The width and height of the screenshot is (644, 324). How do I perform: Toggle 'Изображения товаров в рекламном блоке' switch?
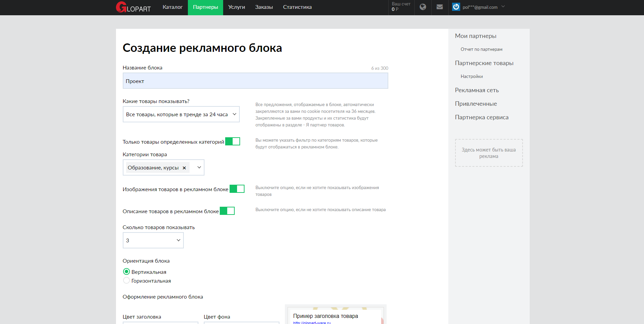[237, 189]
